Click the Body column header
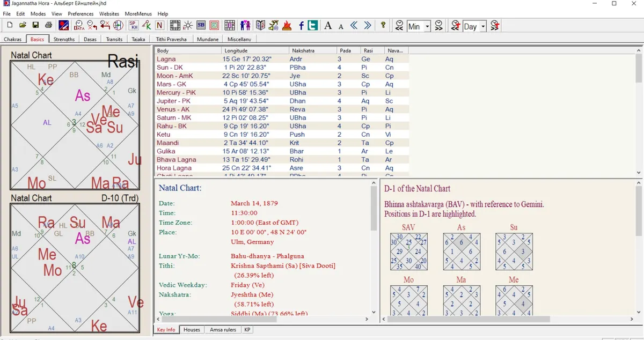The image size is (644, 340). [188, 50]
